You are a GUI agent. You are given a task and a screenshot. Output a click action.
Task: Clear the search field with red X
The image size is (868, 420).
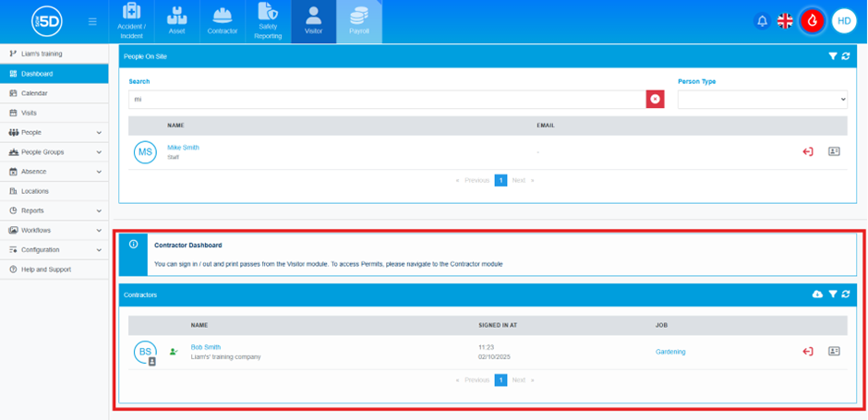[655, 99]
